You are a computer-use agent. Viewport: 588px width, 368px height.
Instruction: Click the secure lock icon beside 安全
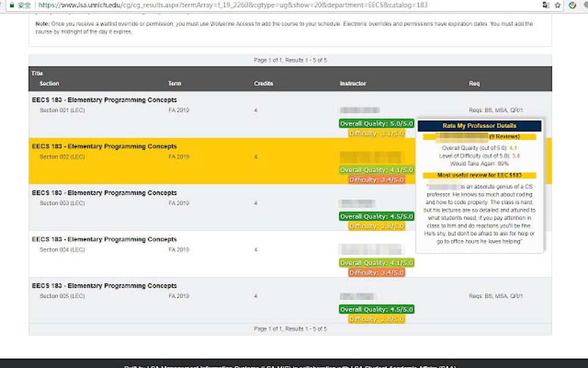pos(11,5)
